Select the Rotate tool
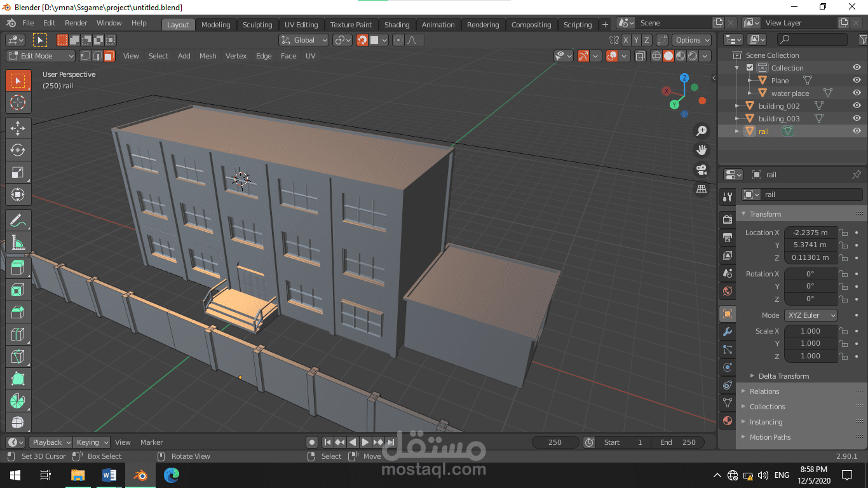This screenshot has width=868, height=488. point(18,150)
